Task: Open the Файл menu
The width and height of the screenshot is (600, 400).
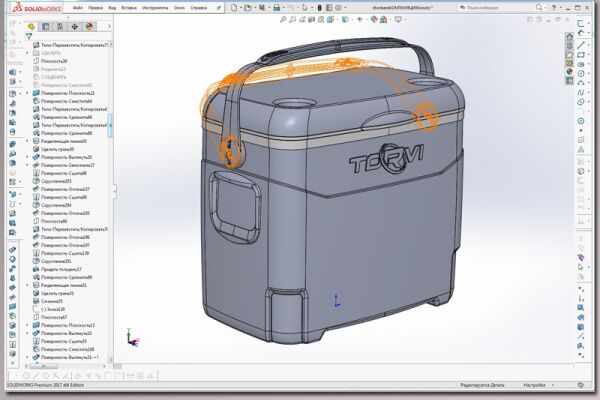Action: pyautogui.click(x=78, y=8)
